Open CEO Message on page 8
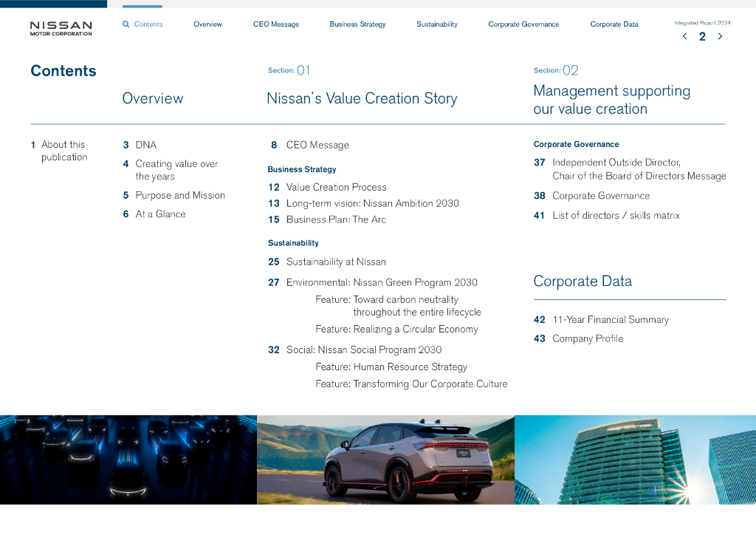756x535 pixels. click(x=309, y=145)
